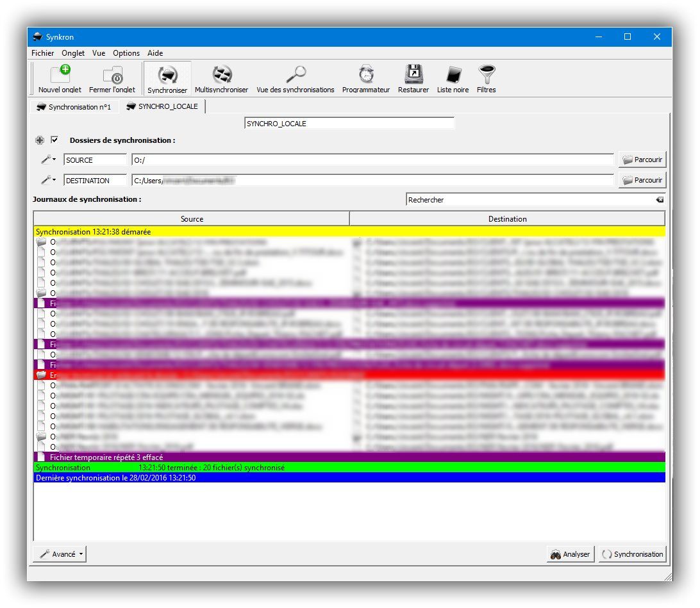
Task: Expand the DESTINATION folder wrench dropdown
Action: 48,181
